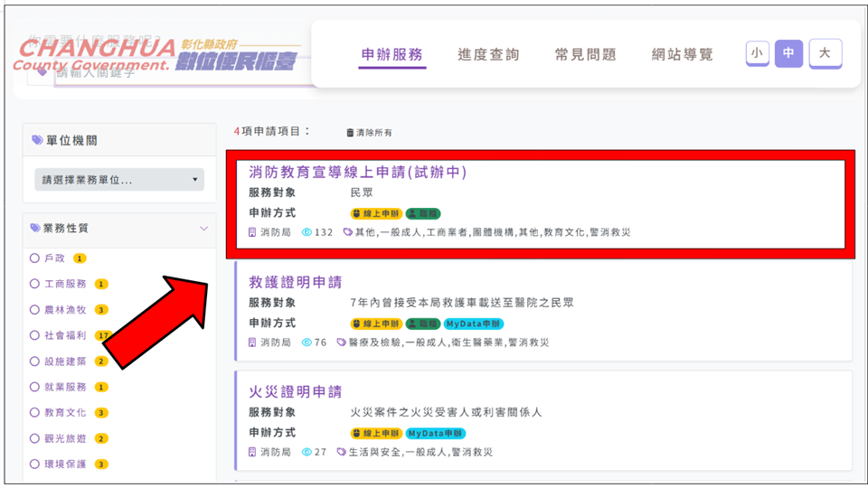Click the eye view-count icon in 消防教育宣導 card
Image resolution: width=868 pixels, height=488 pixels.
(307, 232)
